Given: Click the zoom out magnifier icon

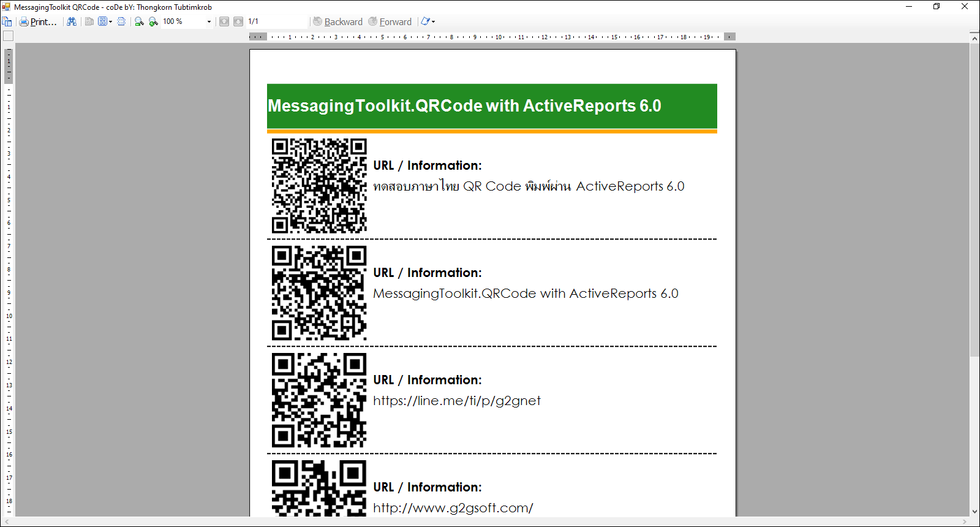Looking at the screenshot, I should tap(139, 21).
